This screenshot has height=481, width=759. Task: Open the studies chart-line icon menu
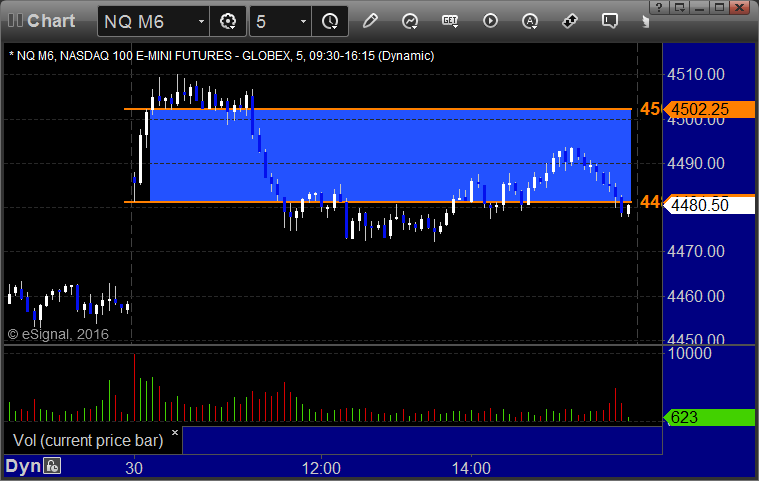(410, 21)
